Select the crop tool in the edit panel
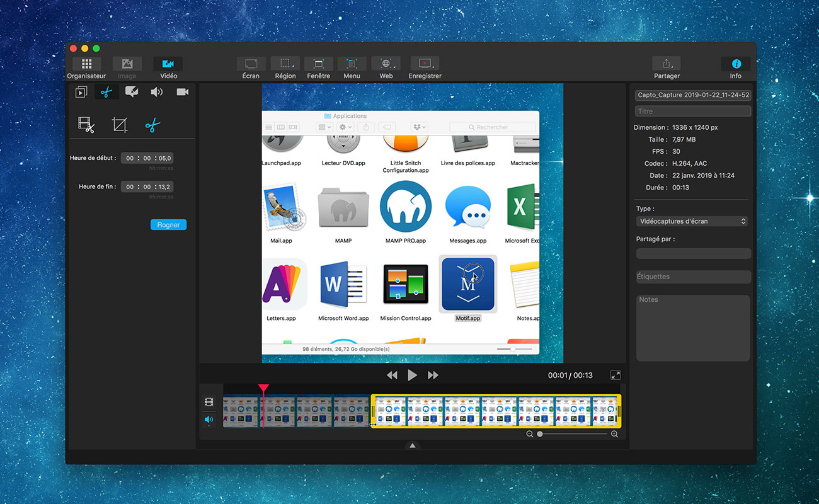The image size is (819, 504). [x=119, y=125]
